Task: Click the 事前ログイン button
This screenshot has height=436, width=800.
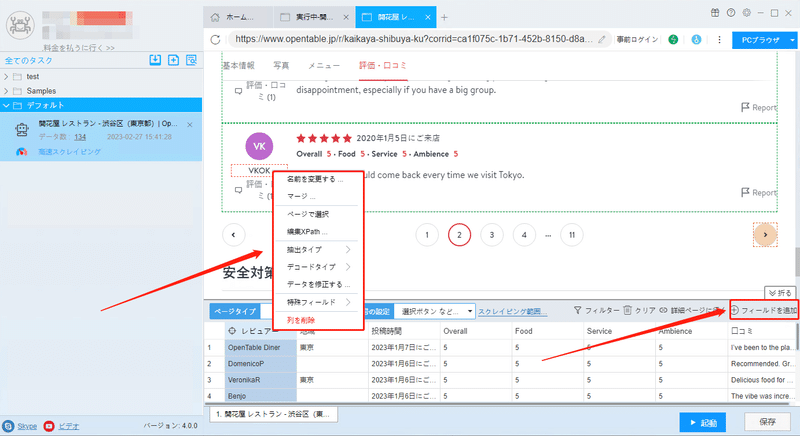Action: pyautogui.click(x=637, y=40)
